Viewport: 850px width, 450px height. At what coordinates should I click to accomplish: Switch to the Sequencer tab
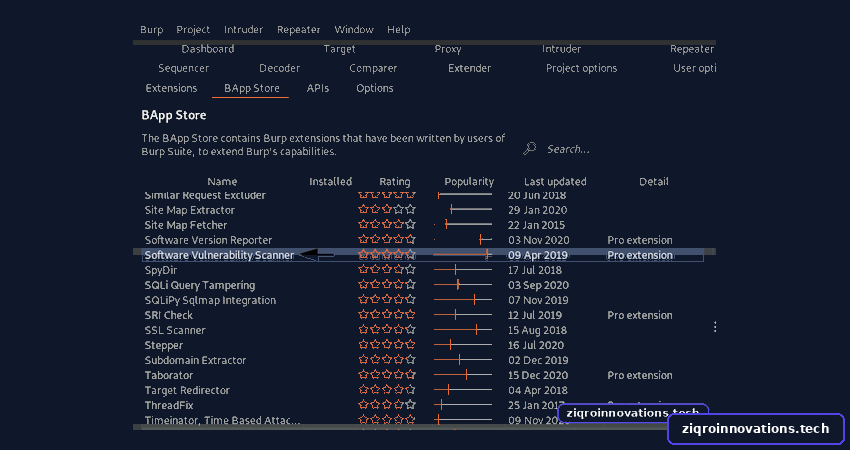184,68
